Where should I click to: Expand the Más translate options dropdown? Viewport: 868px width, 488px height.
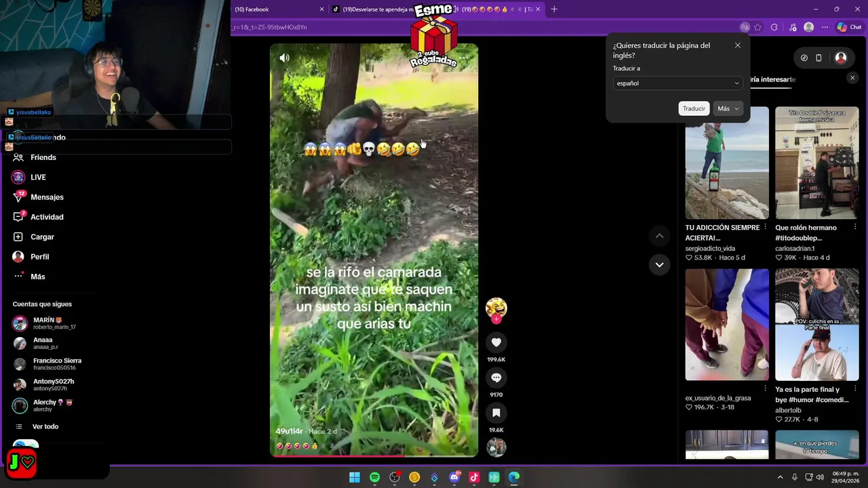(x=728, y=108)
